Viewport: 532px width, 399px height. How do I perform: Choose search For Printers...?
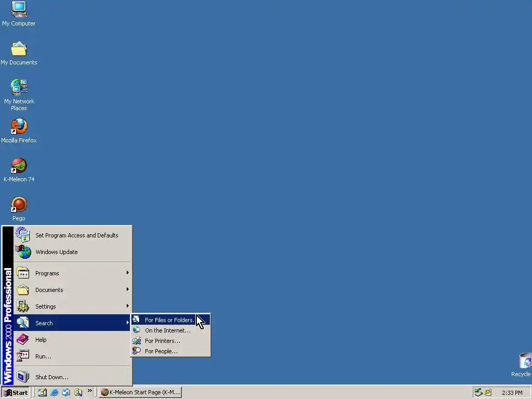[x=170, y=341]
